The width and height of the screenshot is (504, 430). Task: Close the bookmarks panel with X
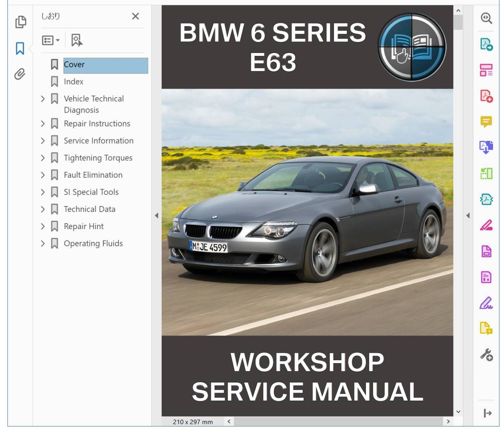135,16
